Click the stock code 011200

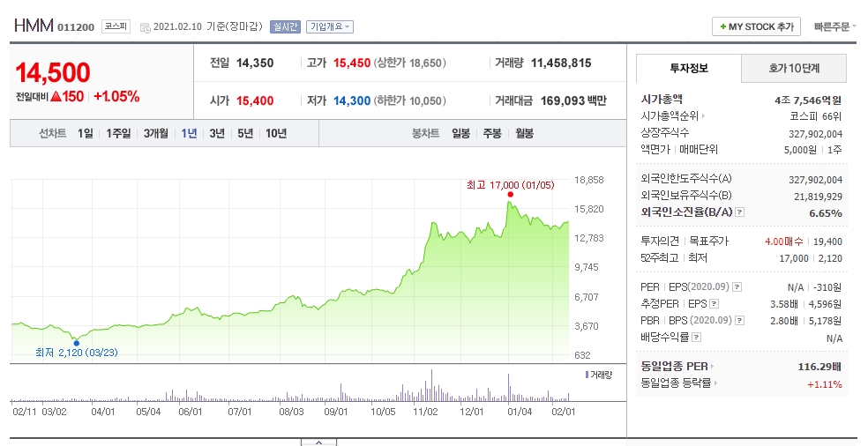pos(76,27)
